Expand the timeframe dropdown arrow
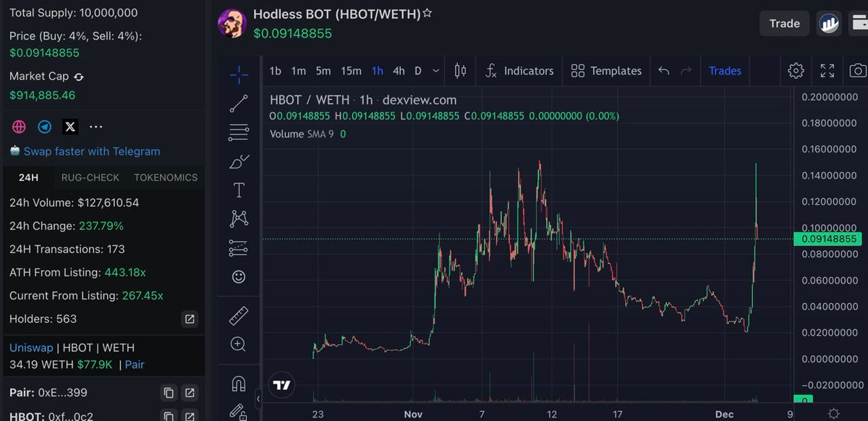 coord(435,71)
